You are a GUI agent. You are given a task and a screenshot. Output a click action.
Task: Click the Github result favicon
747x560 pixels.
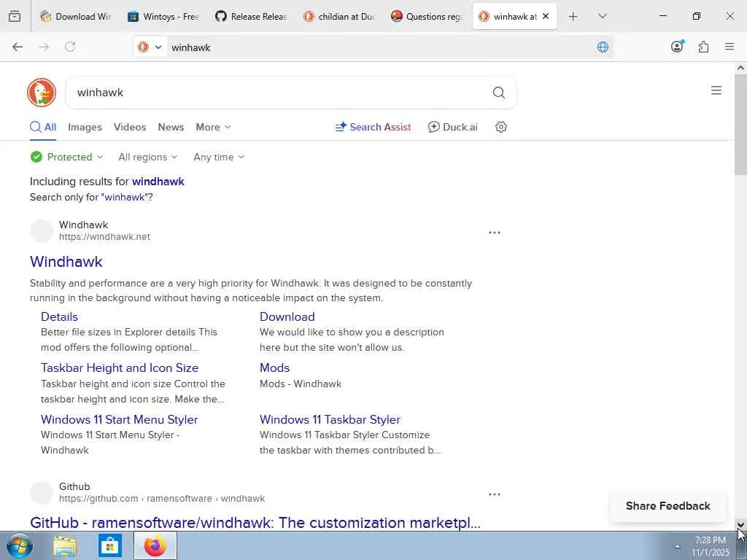[x=42, y=492]
